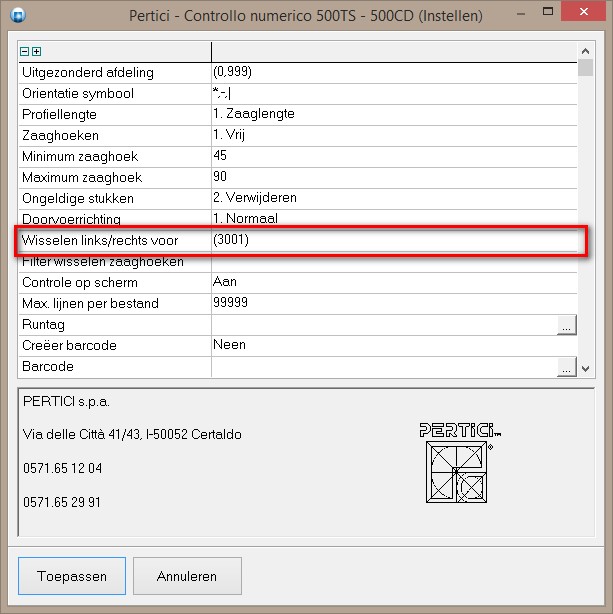Select Doorvoerrichting property label

71,219
